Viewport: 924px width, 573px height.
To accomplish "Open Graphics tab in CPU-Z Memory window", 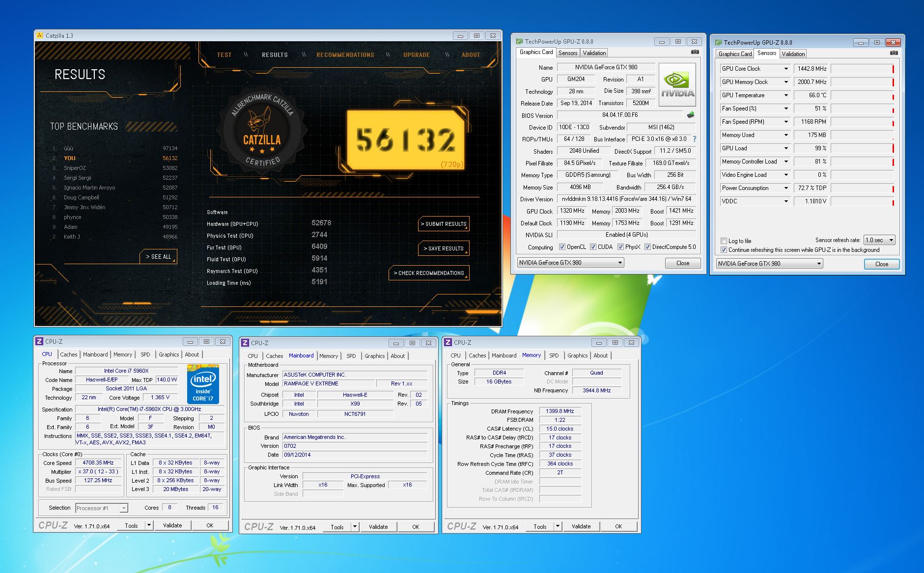I will 577,355.
